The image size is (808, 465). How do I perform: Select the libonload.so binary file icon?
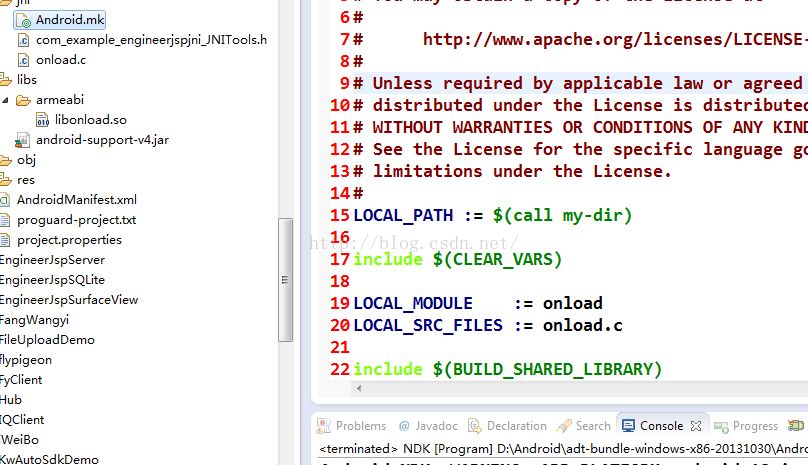pyautogui.click(x=42, y=120)
